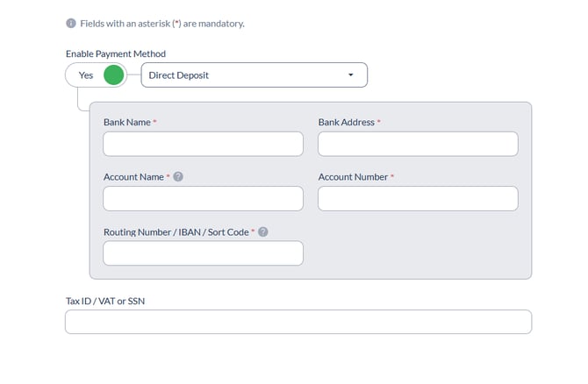This screenshot has width=588, height=384.
Task: Toggle the Enable Payment Method switch
Action: pyautogui.click(x=97, y=75)
